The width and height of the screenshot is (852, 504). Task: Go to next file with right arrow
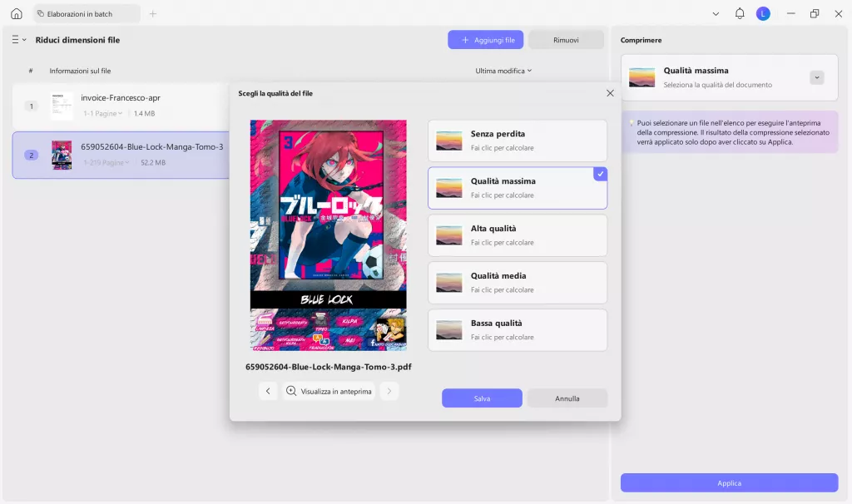[389, 391]
